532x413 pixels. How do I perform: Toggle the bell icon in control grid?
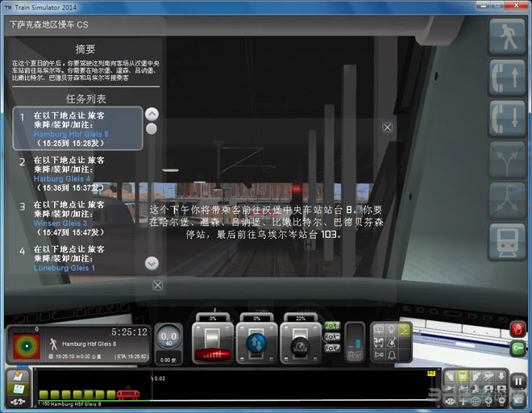click(391, 355)
